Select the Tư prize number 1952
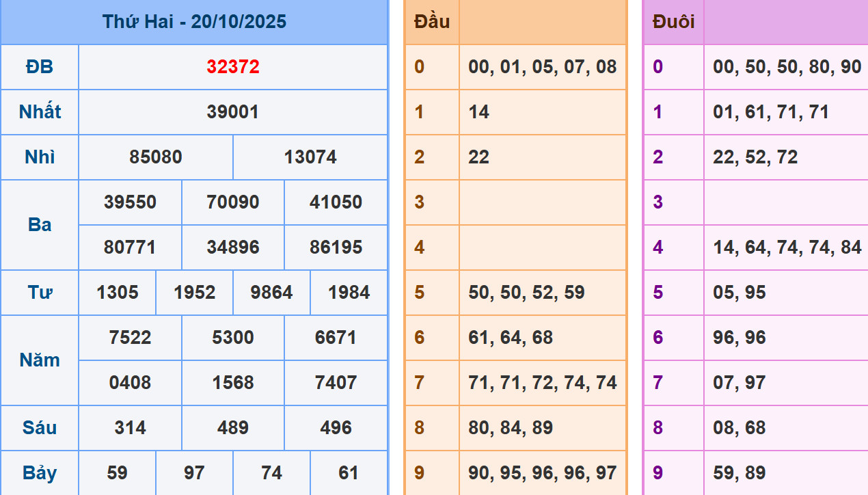This screenshot has width=868, height=495. point(195,293)
